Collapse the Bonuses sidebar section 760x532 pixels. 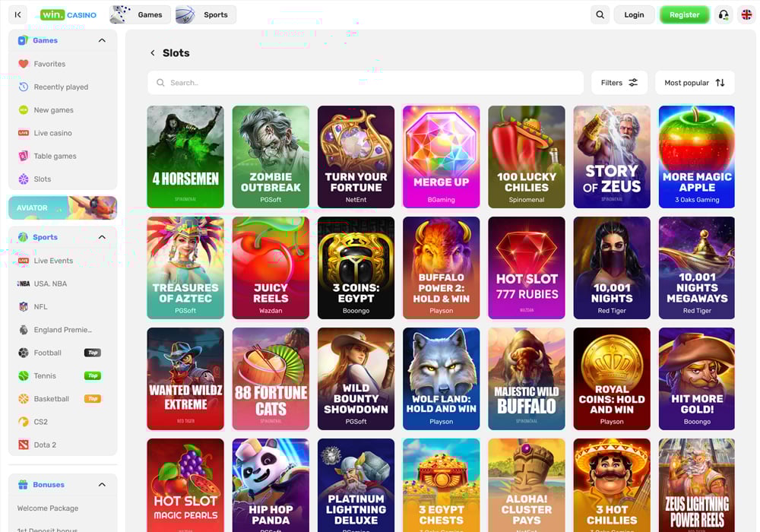click(102, 485)
